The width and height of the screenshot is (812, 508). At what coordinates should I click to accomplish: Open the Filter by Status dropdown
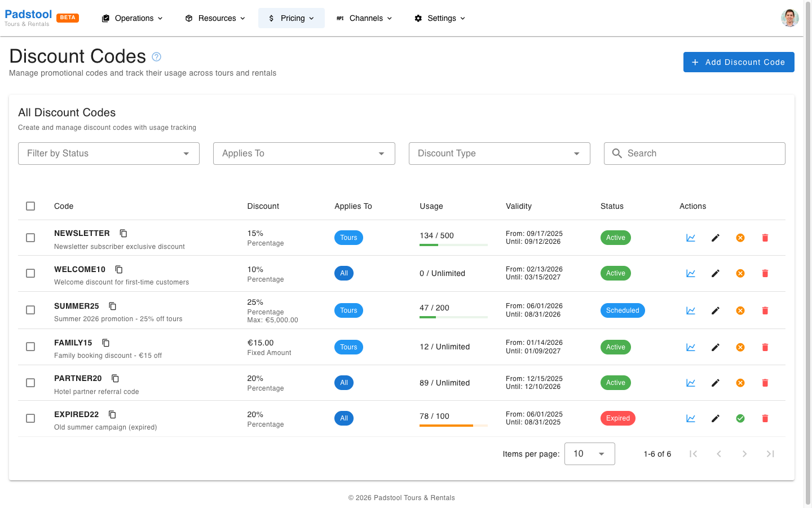coord(109,154)
